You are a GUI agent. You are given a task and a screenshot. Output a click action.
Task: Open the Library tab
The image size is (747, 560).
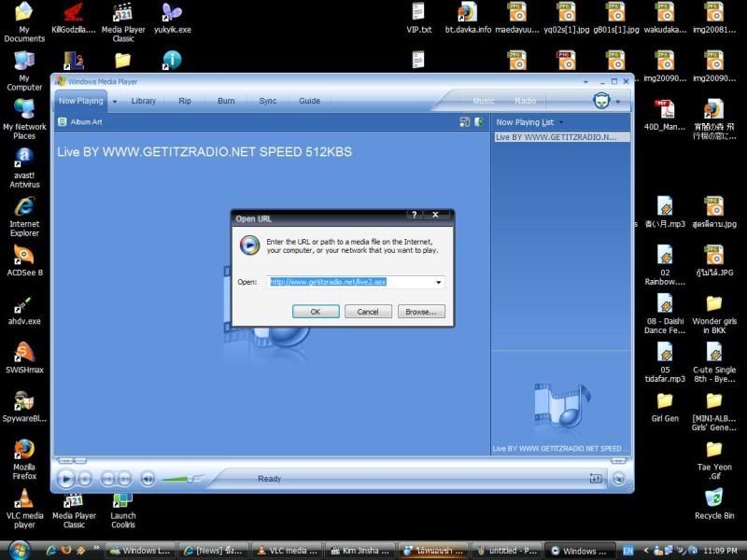pos(144,101)
